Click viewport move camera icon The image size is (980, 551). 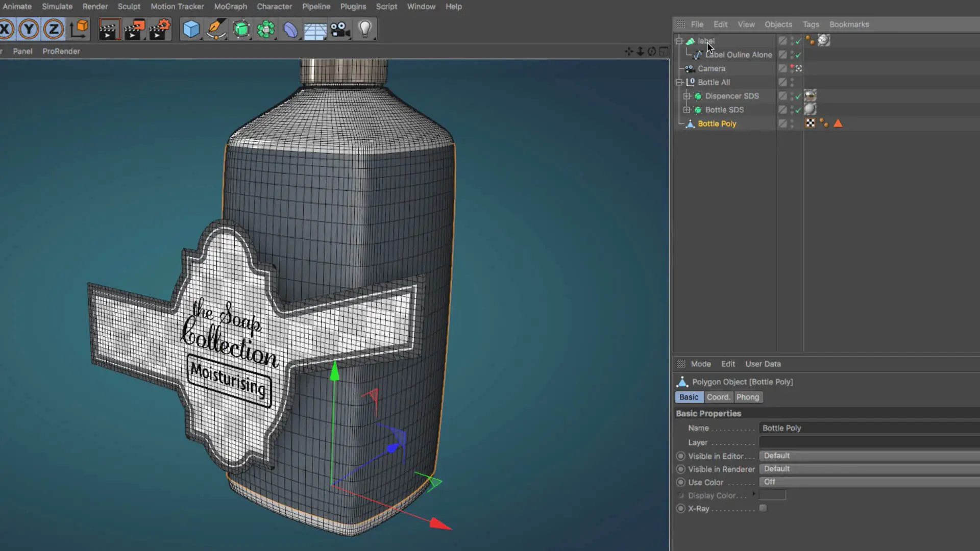tap(629, 52)
